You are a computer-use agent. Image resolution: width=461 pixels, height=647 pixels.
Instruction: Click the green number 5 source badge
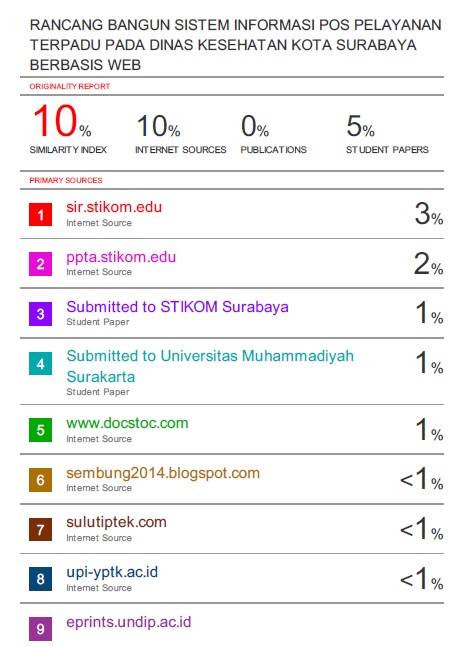[x=40, y=430]
